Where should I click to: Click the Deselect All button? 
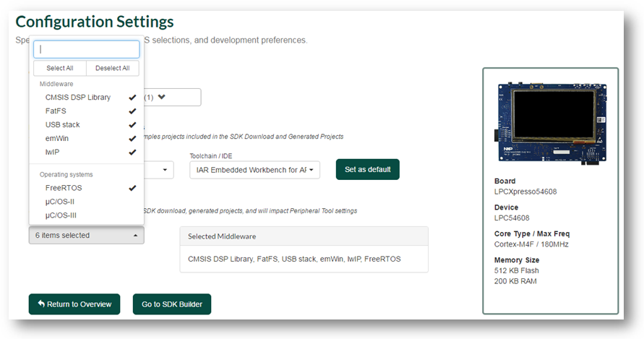pyautogui.click(x=113, y=68)
